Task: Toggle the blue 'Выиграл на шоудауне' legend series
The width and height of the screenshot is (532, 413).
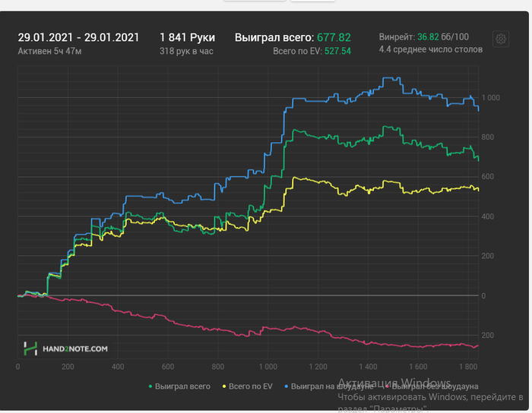Action: coord(329,386)
